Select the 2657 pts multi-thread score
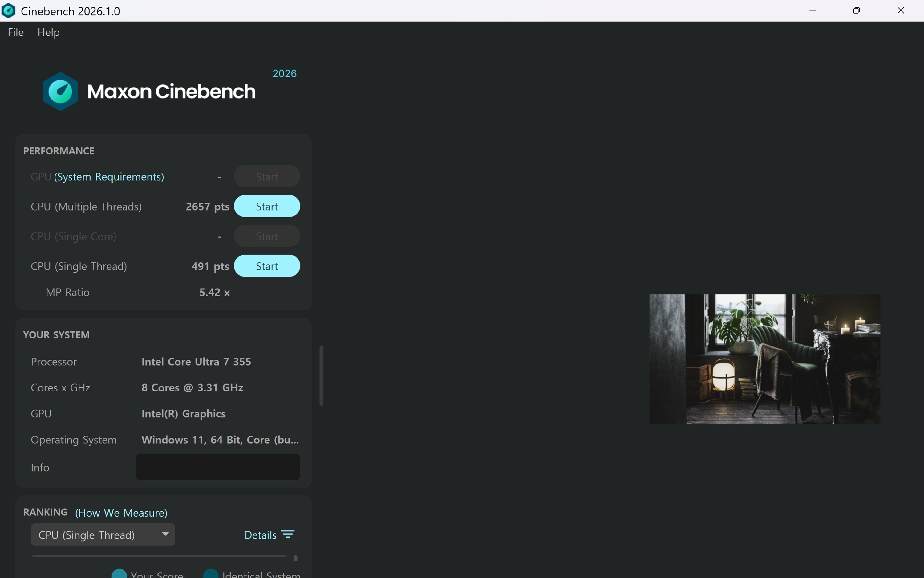 coord(207,207)
